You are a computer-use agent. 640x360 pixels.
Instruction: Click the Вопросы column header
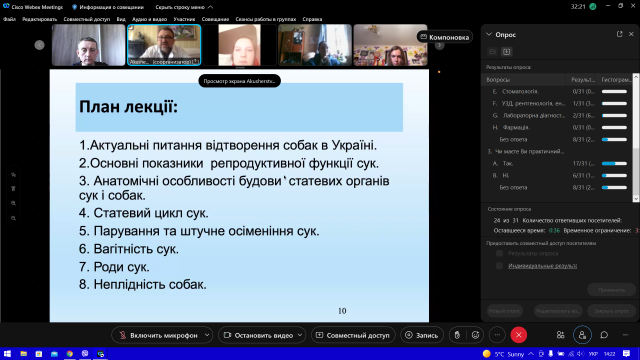524,80
